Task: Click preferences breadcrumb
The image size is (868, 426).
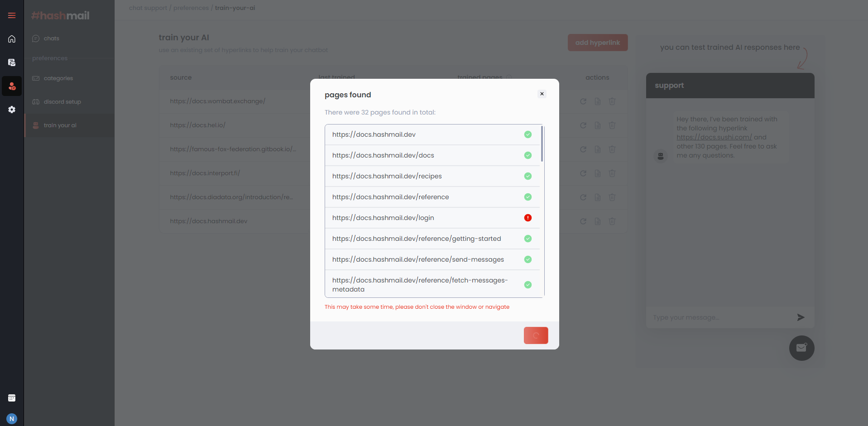Action: (x=191, y=8)
